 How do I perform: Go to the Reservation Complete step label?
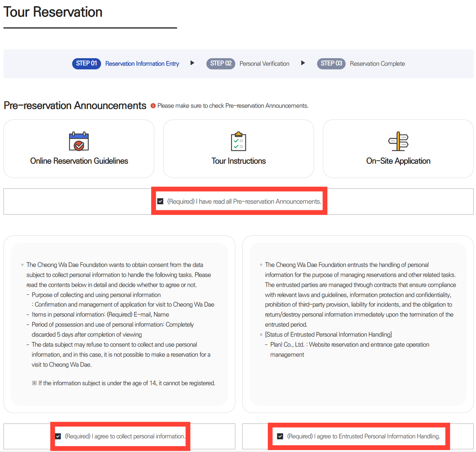377,64
